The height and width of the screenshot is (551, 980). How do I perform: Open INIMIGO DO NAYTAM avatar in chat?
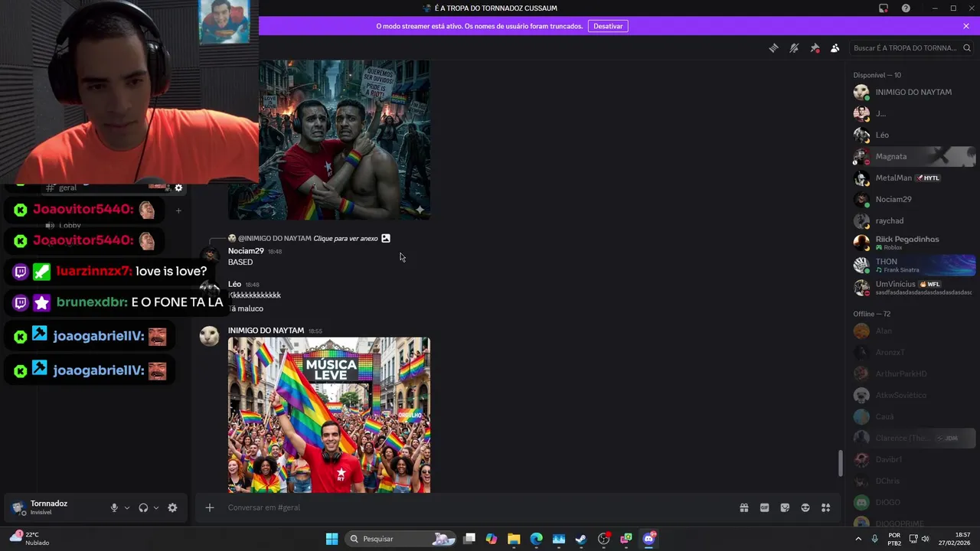pyautogui.click(x=209, y=336)
